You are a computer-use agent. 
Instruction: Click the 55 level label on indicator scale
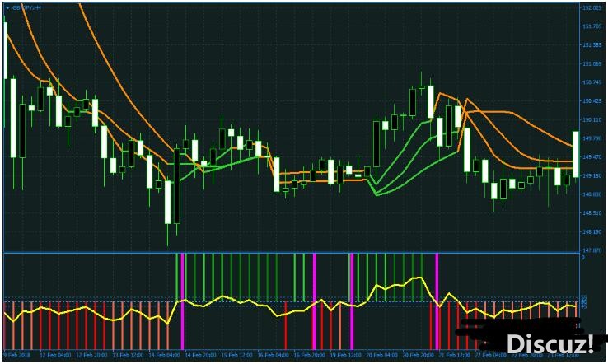click(x=584, y=296)
